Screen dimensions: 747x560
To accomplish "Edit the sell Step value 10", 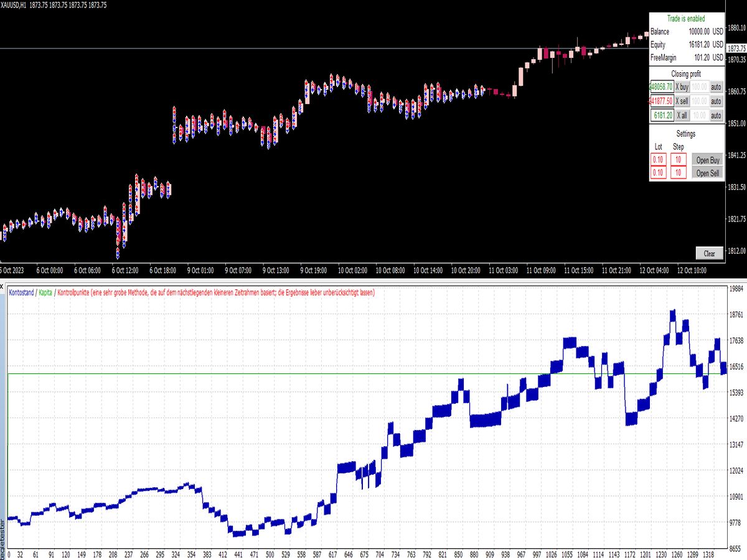I will (x=677, y=172).
